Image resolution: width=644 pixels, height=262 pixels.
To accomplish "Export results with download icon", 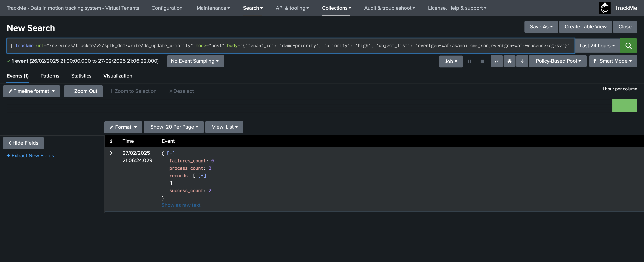I will [522, 61].
